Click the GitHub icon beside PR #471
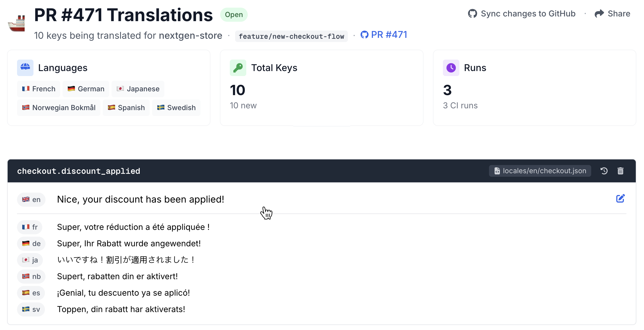This screenshot has height=330, width=644. [365, 35]
